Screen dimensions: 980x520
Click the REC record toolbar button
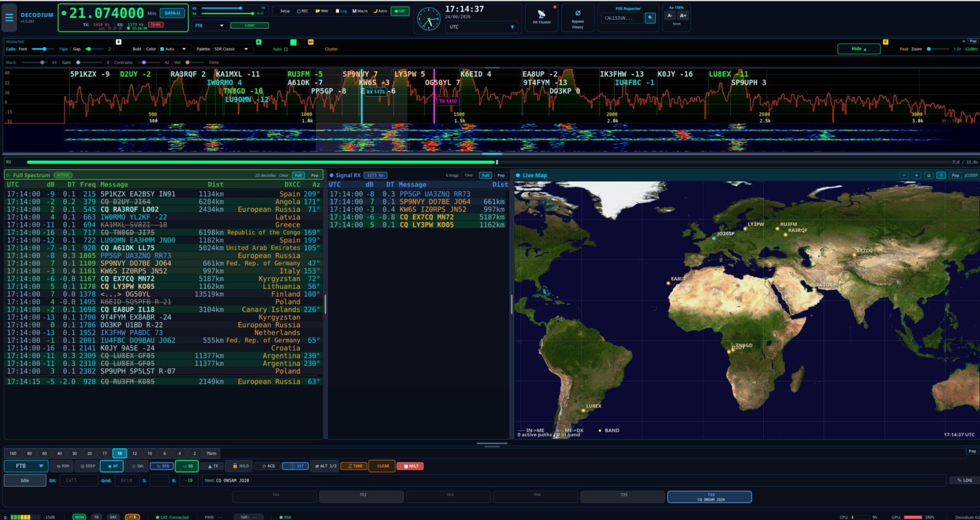click(302, 11)
